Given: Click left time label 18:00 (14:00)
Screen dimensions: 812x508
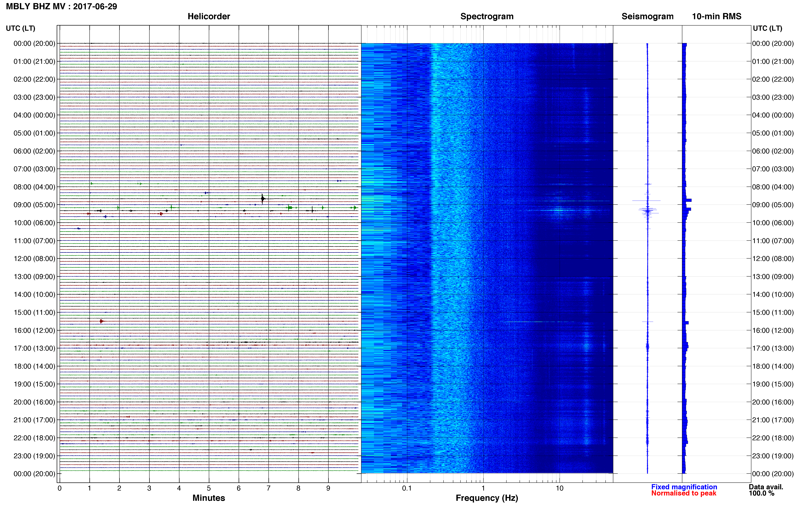Looking at the screenshot, I should (x=34, y=366).
